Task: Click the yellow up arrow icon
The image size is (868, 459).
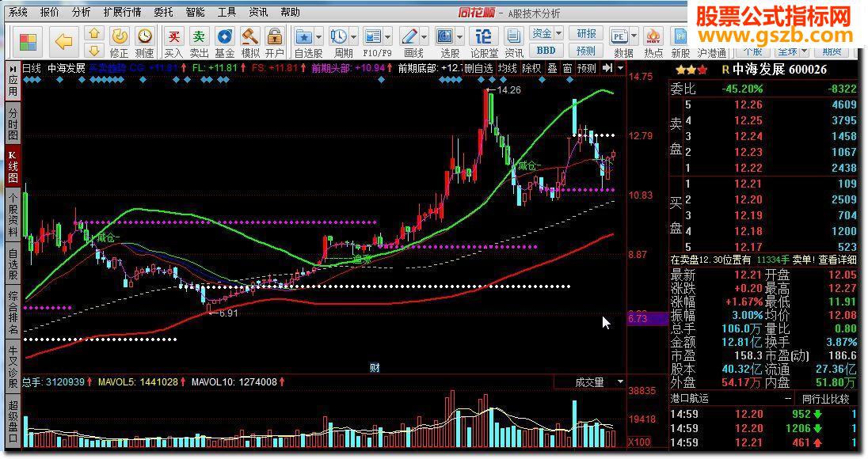Action: click(94, 34)
